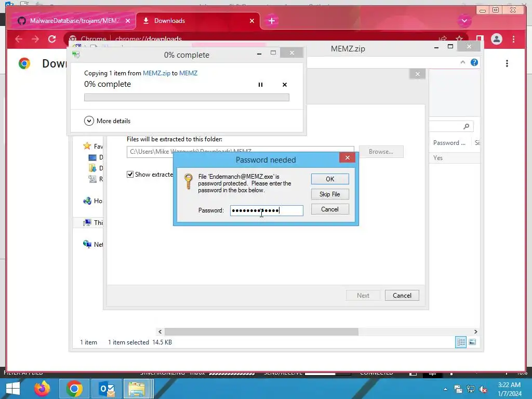This screenshot has height=399, width=532.
Task: Open a new Chrome tab
Action: coord(271,21)
